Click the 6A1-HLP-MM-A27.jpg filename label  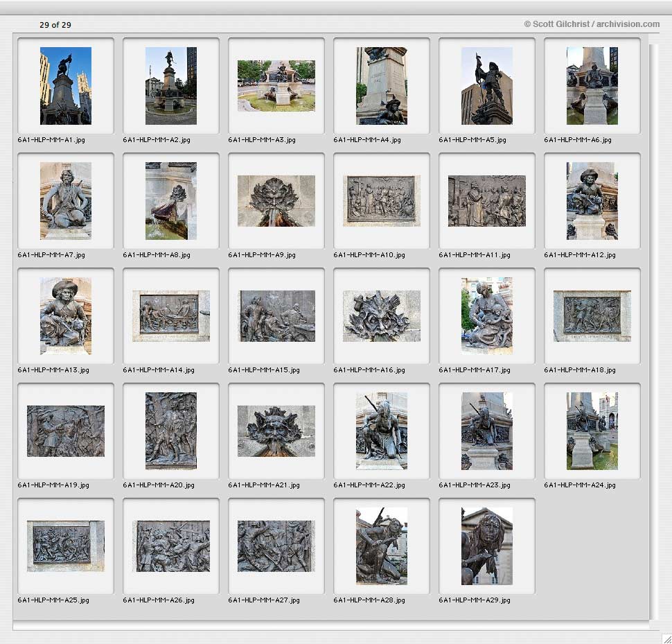pos(264,600)
